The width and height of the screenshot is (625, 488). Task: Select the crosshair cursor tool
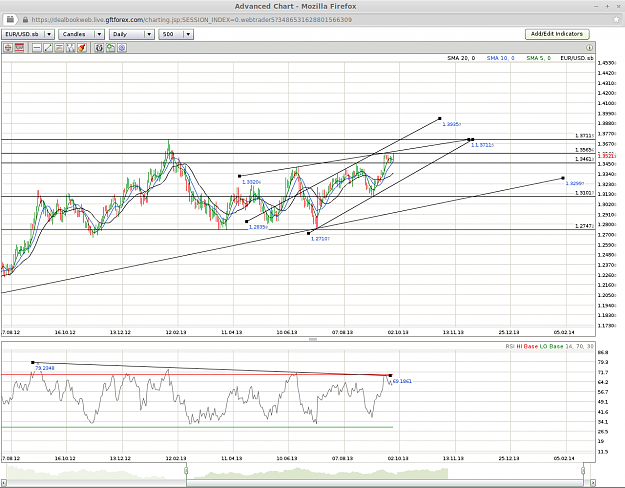pos(8,48)
